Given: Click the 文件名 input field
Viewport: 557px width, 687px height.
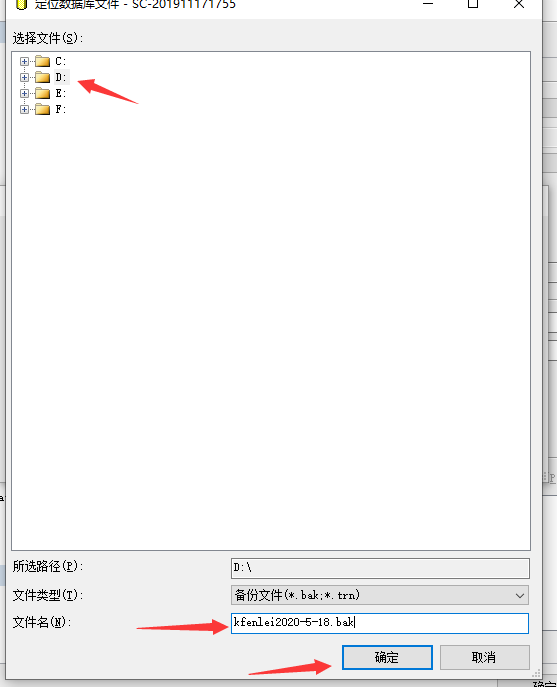Looking at the screenshot, I should point(380,623).
